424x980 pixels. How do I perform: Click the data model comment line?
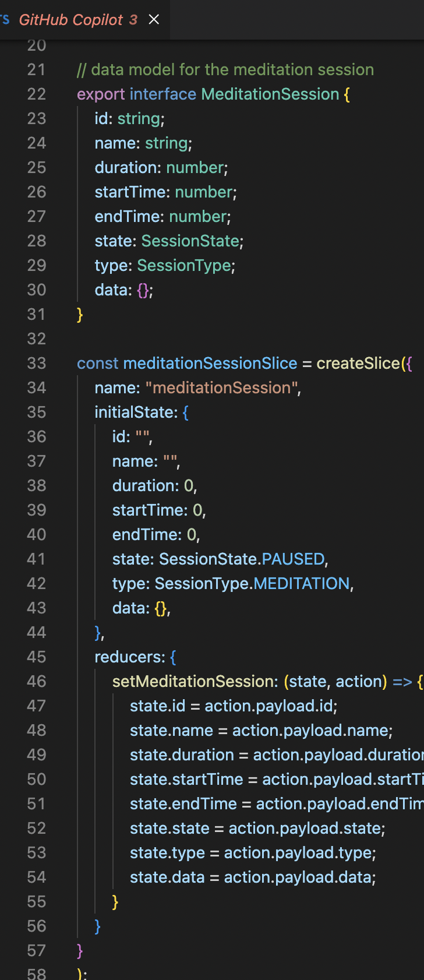(x=225, y=69)
